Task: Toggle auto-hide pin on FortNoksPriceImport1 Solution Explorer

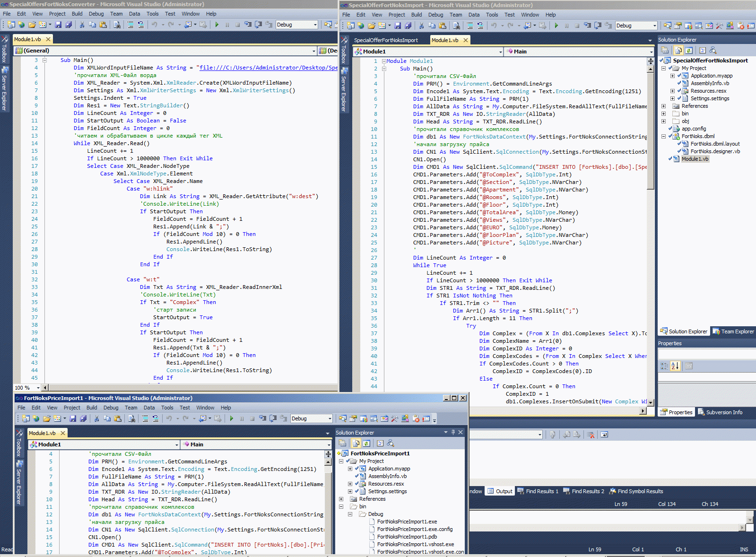Action: pyautogui.click(x=453, y=432)
